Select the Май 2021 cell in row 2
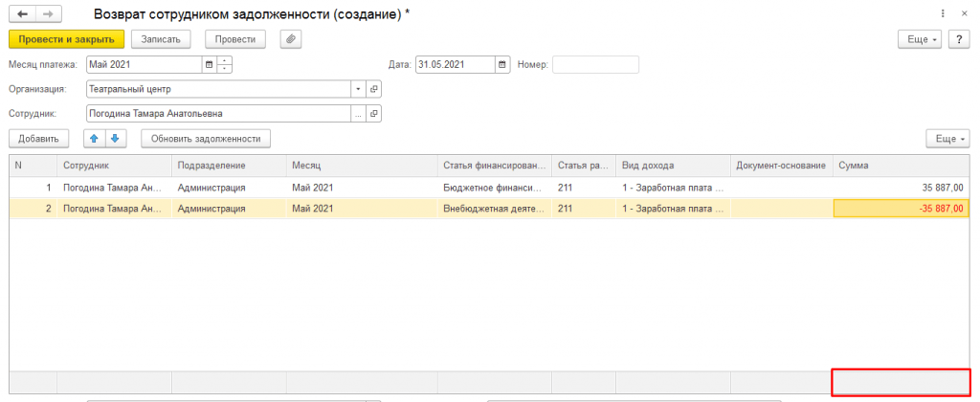The height and width of the screenshot is (402, 980). click(x=362, y=209)
